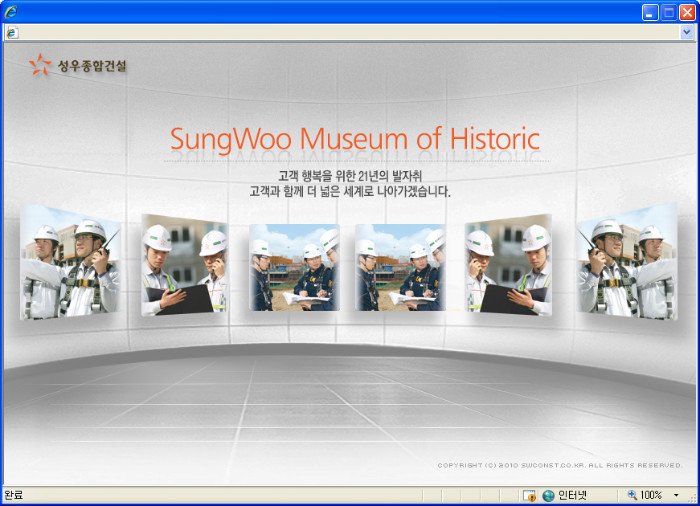Click the empty address bar field
700x506 pixels.
pyautogui.click(x=349, y=32)
